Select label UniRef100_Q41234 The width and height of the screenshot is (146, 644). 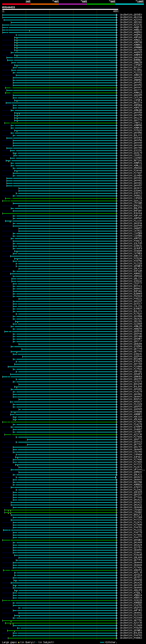131,118
